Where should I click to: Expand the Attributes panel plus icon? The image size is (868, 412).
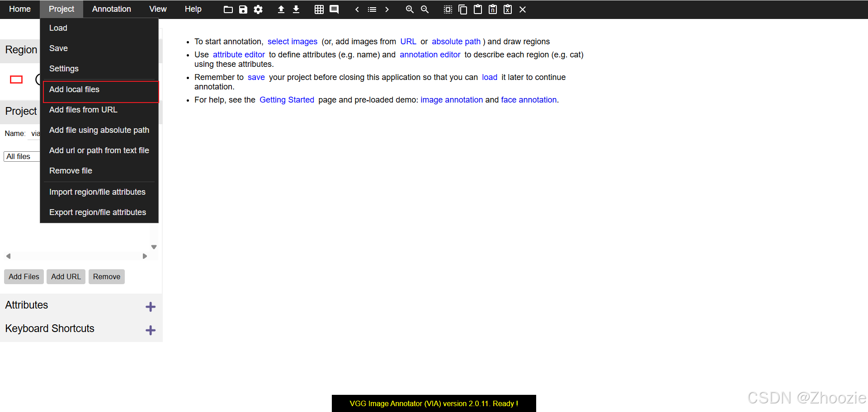click(151, 307)
